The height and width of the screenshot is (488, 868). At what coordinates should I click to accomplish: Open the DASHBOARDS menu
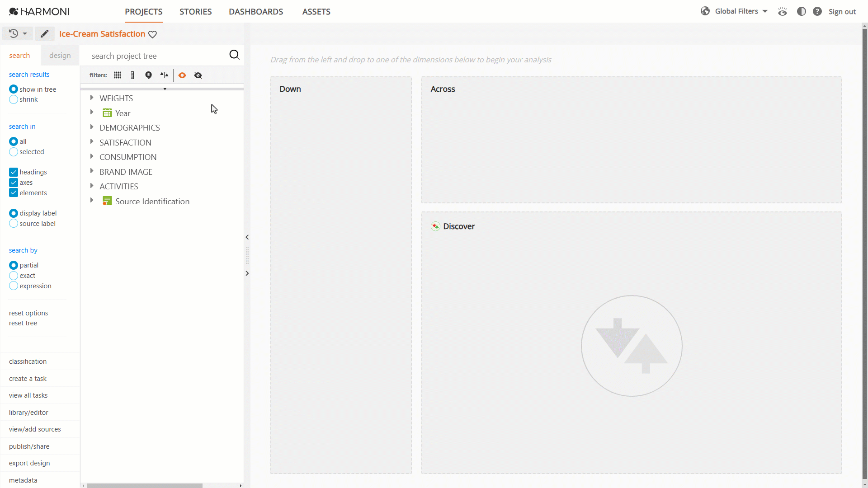(256, 12)
